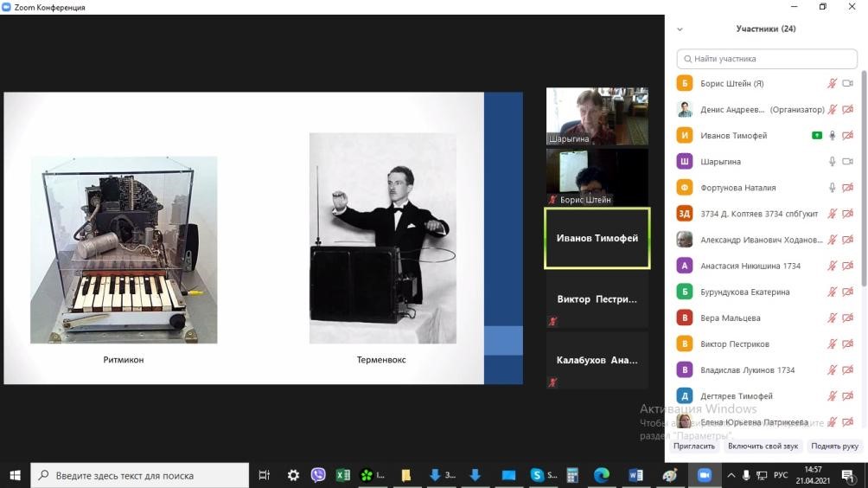868x488 pixels.
Task: Click video-off icon for Д. Коптяев
Action: [x=847, y=214]
